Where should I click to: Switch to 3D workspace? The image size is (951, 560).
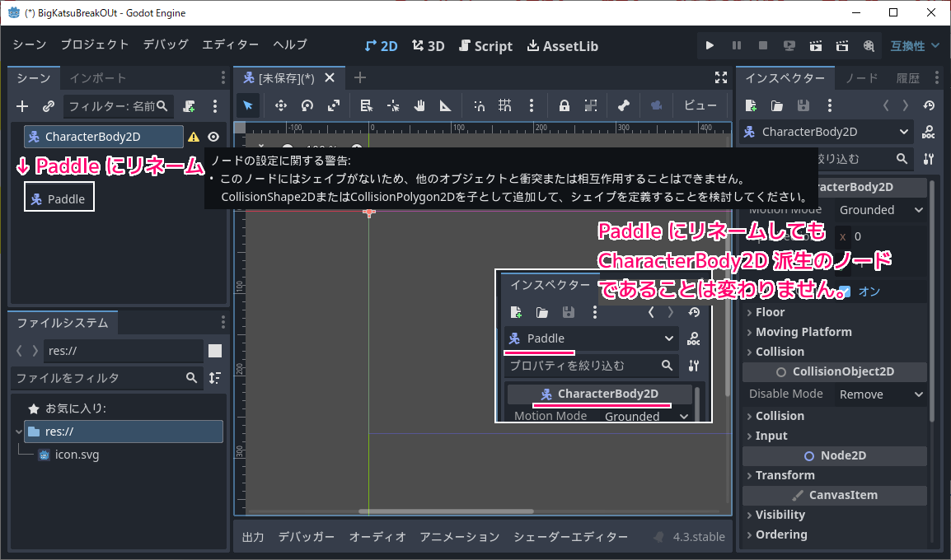(429, 46)
